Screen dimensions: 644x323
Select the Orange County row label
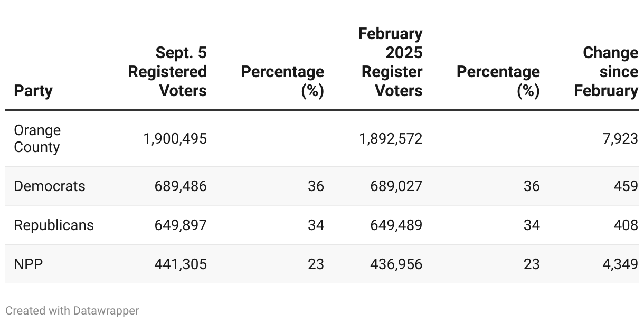click(x=37, y=139)
